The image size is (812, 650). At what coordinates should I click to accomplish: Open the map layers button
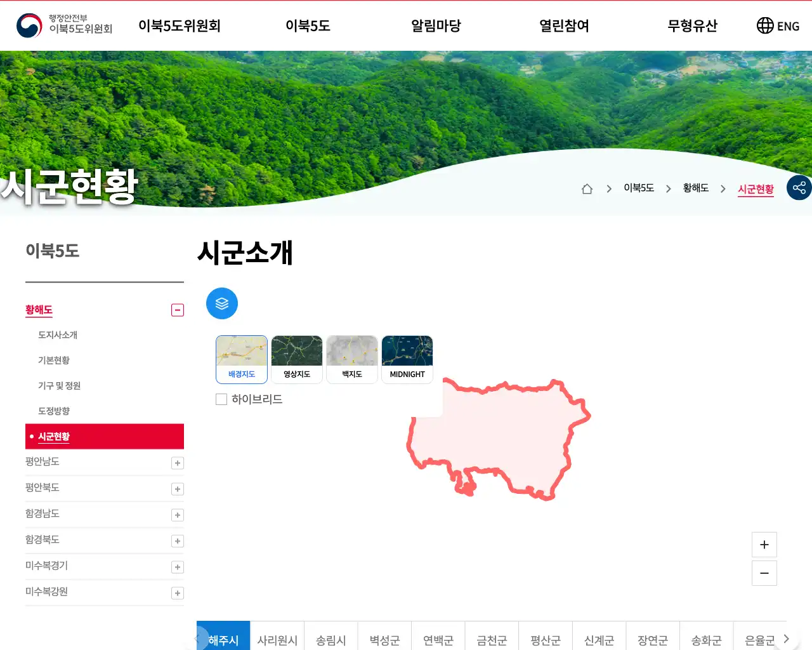pyautogui.click(x=222, y=303)
